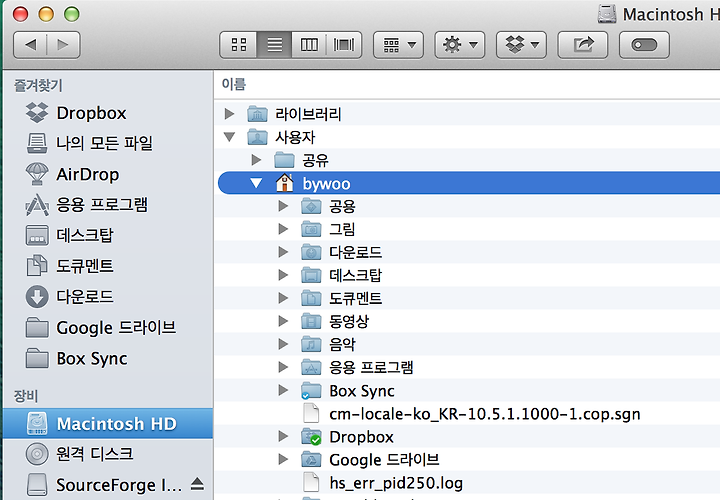Click the yellow minimize window button
The height and width of the screenshot is (500, 720).
pyautogui.click(x=46, y=14)
